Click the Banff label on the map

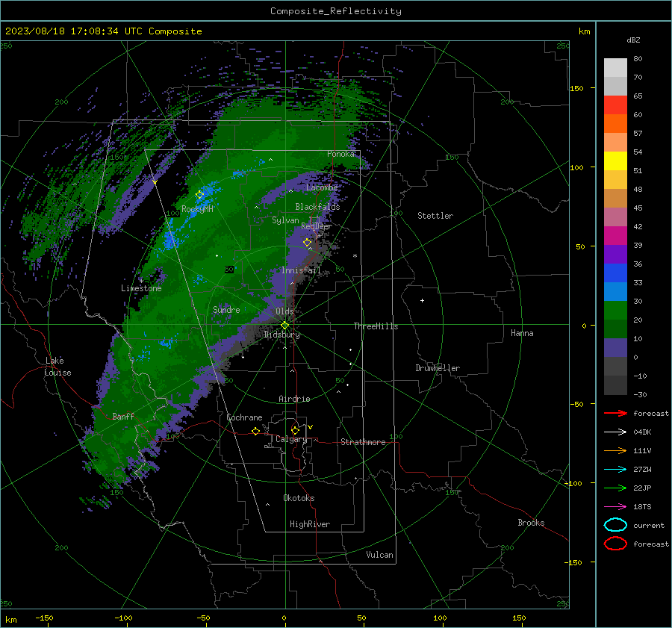pos(123,416)
